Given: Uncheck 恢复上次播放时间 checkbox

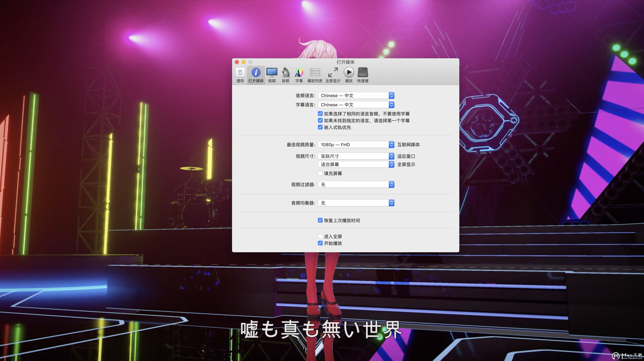Looking at the screenshot, I should 320,220.
